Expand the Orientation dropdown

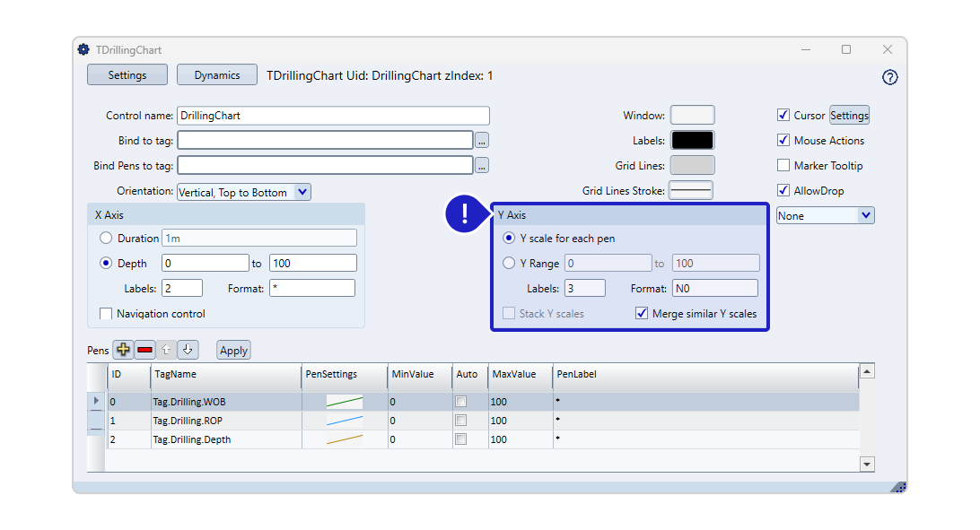[302, 192]
